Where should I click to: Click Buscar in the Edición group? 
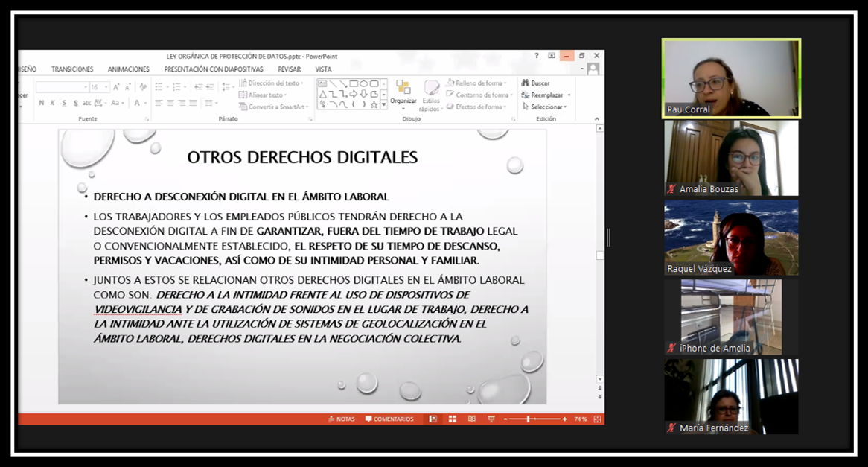pyautogui.click(x=536, y=83)
